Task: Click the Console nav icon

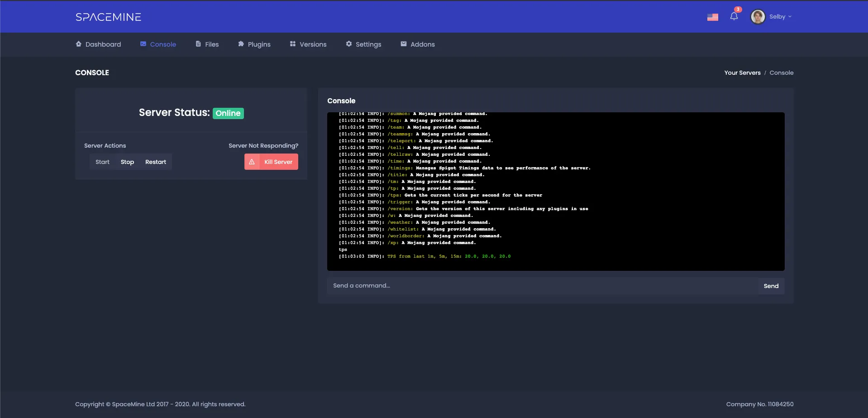Action: [x=143, y=44]
